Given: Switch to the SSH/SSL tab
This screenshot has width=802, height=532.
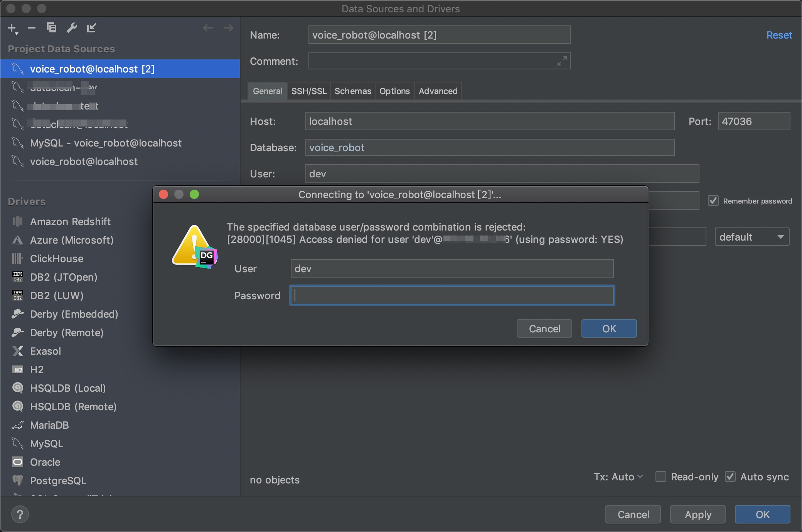Looking at the screenshot, I should 308,91.
